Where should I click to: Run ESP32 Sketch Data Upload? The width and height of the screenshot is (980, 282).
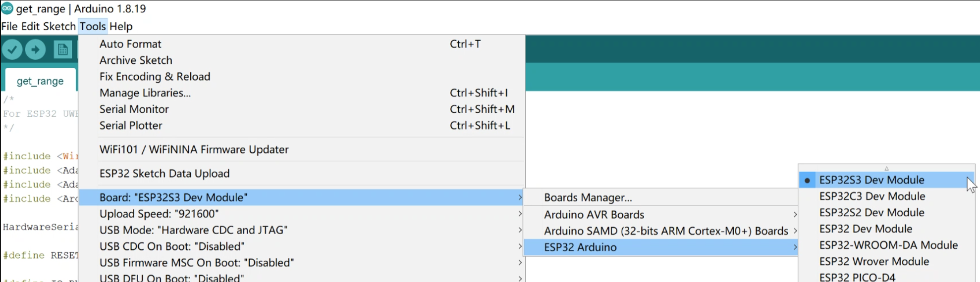tap(302, 174)
